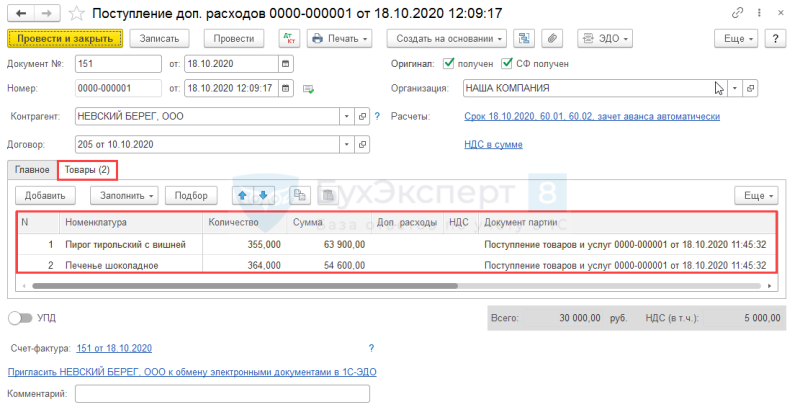The height and width of the screenshot is (407, 800).
Task: Expand the Контрагент dropdown arrow
Action: pos(346,116)
